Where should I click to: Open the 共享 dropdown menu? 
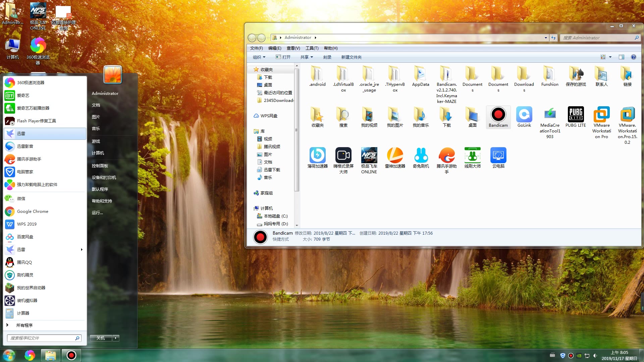[x=307, y=57]
